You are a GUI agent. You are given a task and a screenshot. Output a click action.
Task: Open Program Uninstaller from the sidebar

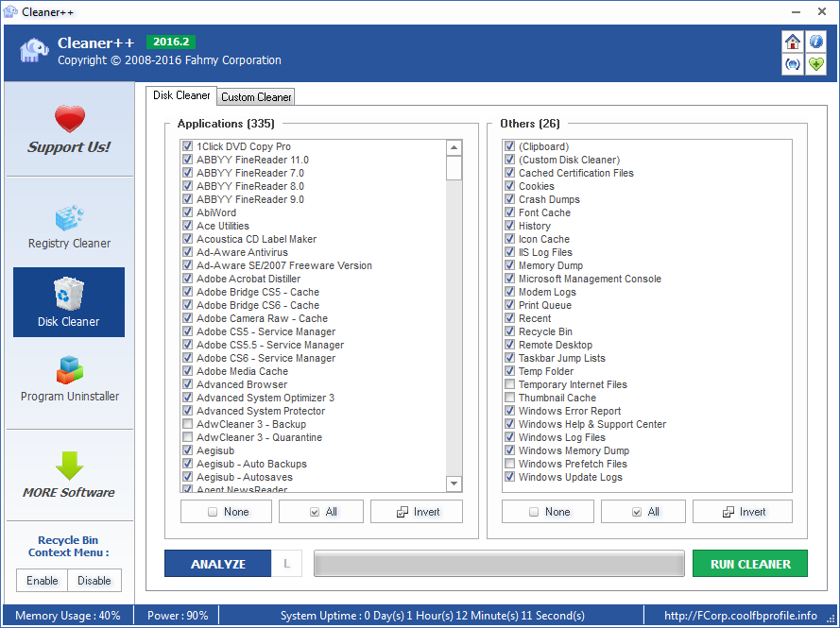pos(70,379)
